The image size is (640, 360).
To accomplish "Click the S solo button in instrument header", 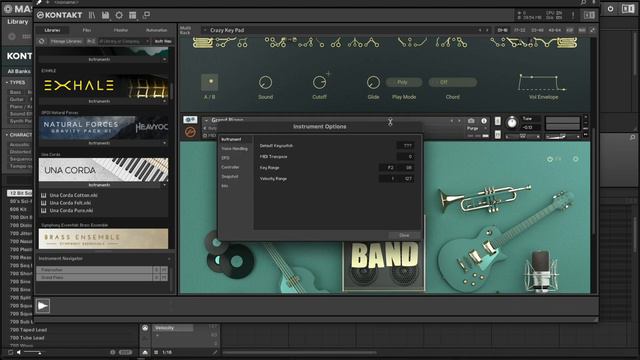I will click(x=498, y=121).
